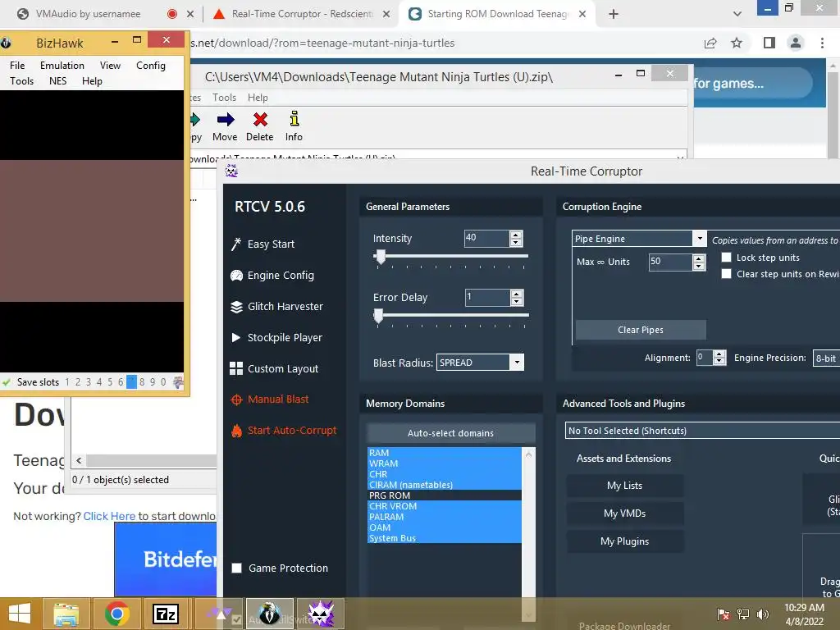Open Custom Layout option
The image size is (840, 630).
274,368
